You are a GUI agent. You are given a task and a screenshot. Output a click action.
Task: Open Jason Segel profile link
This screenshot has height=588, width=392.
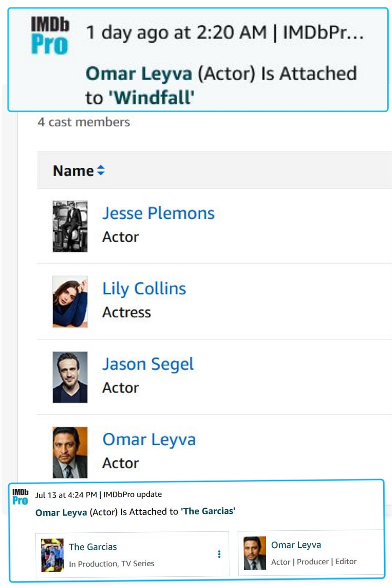click(148, 364)
